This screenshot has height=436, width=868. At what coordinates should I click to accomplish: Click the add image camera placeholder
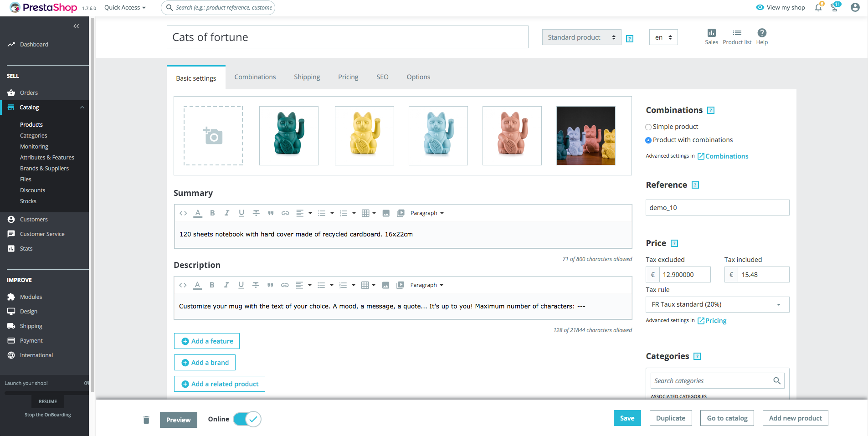click(213, 136)
